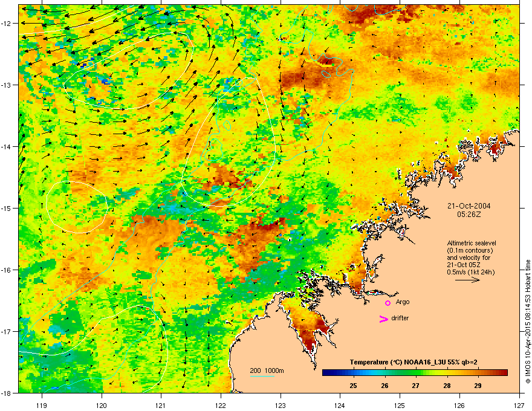Screen dimensions: 532x411
Task: Click the longitude axis label 123
Action: pyautogui.click(x=281, y=405)
